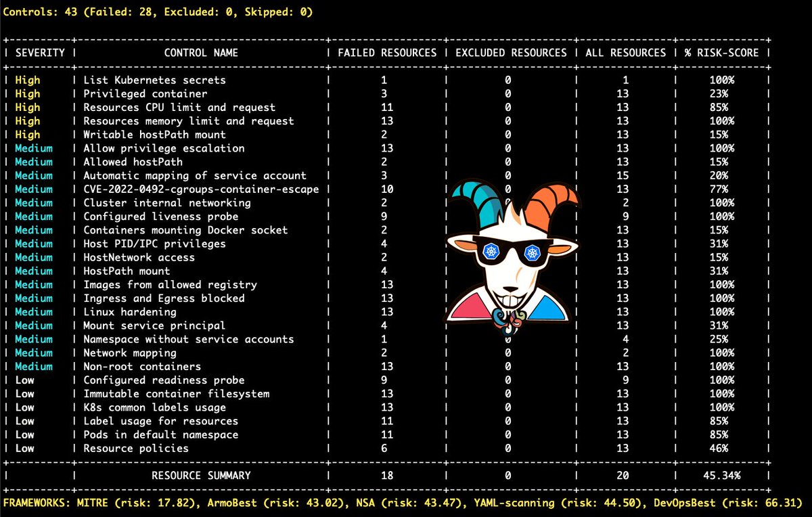Select 'Label usage for resources' text
The image size is (812, 517).
click(x=161, y=421)
